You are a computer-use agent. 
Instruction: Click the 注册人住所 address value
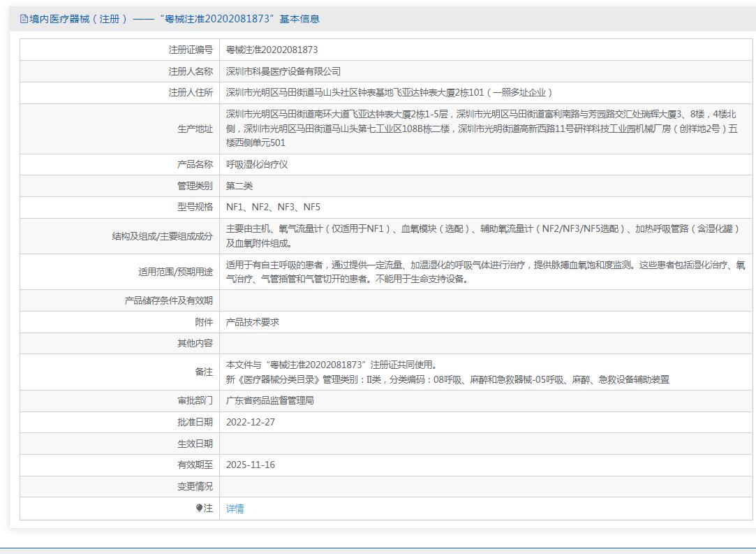(390, 92)
